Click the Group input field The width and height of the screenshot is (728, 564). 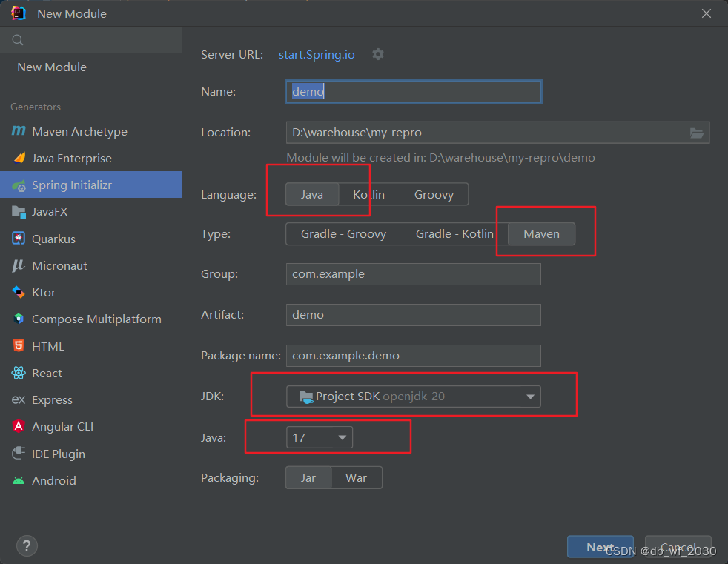tap(413, 274)
